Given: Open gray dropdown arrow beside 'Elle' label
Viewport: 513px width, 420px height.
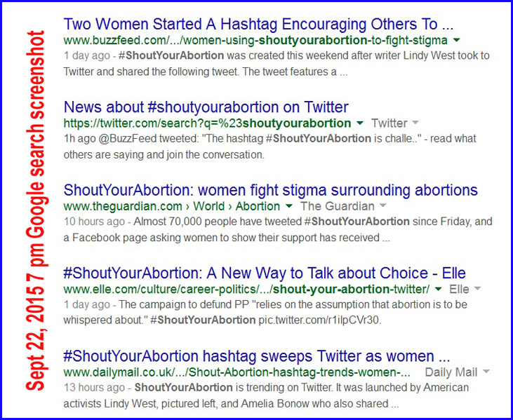Looking at the screenshot, I should point(477,289).
